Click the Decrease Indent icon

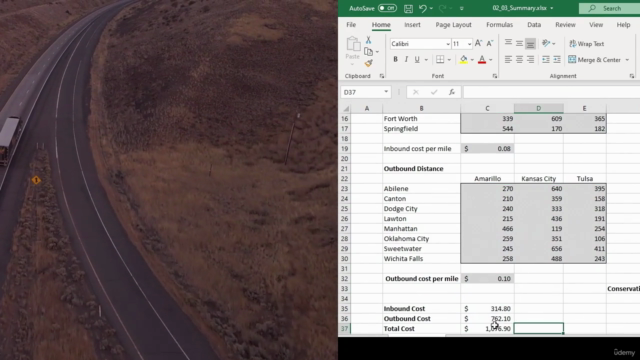tap(546, 60)
